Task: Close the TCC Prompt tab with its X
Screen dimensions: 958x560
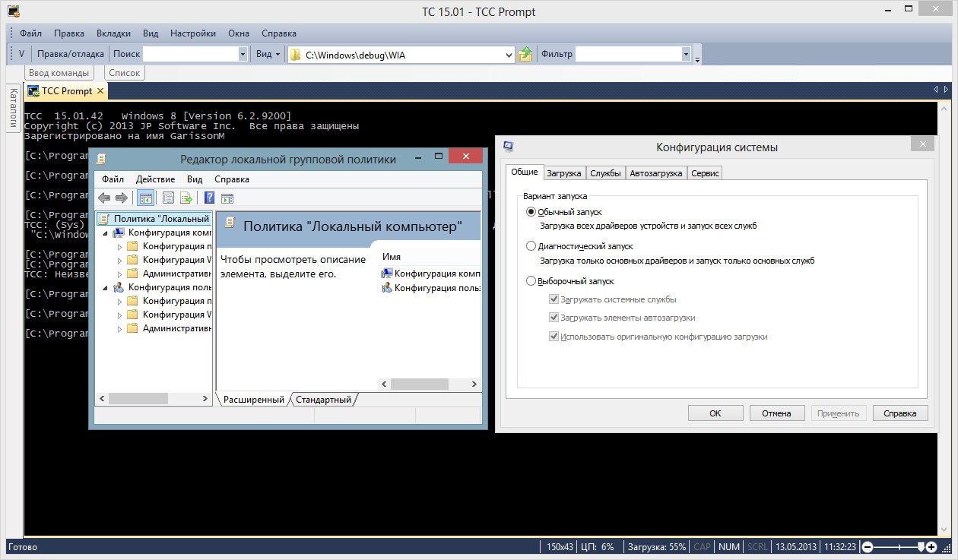Action: [100, 90]
